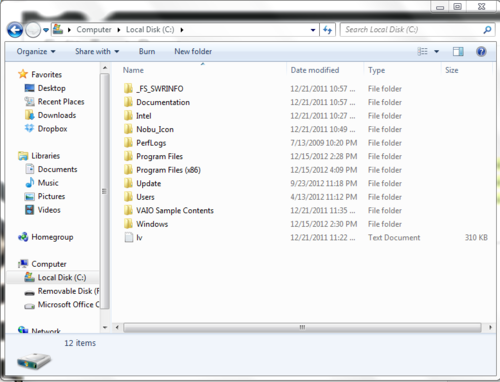Viewport: 500px width, 382px height.
Task: Open Help with the question mark icon
Action: pyautogui.click(x=481, y=51)
